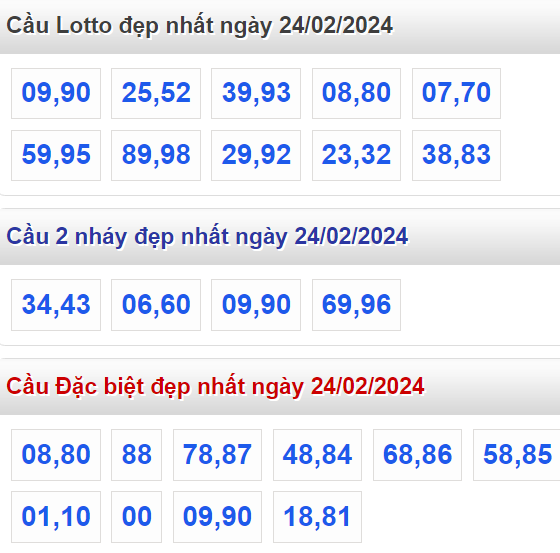Select the single number 88 box
The image size is (560, 553).
click(136, 455)
